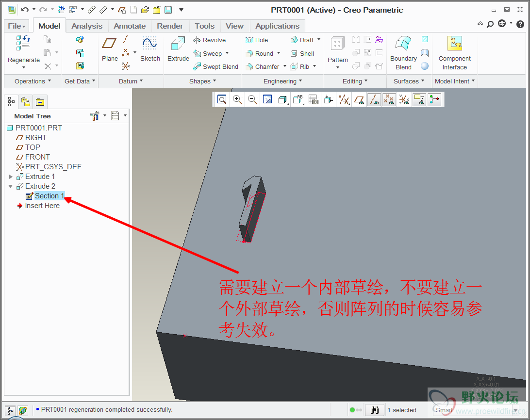
Task: Switch to the Annotate tab
Action: pos(130,26)
